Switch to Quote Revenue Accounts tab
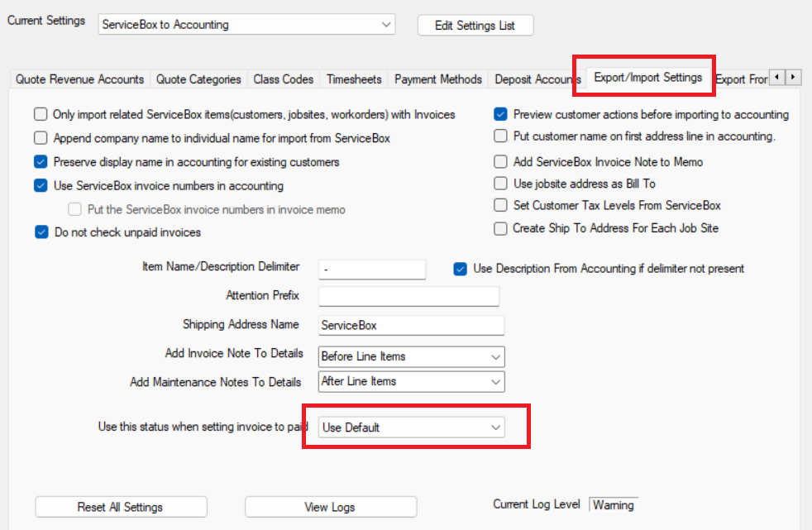This screenshot has width=812, height=530. (79, 79)
